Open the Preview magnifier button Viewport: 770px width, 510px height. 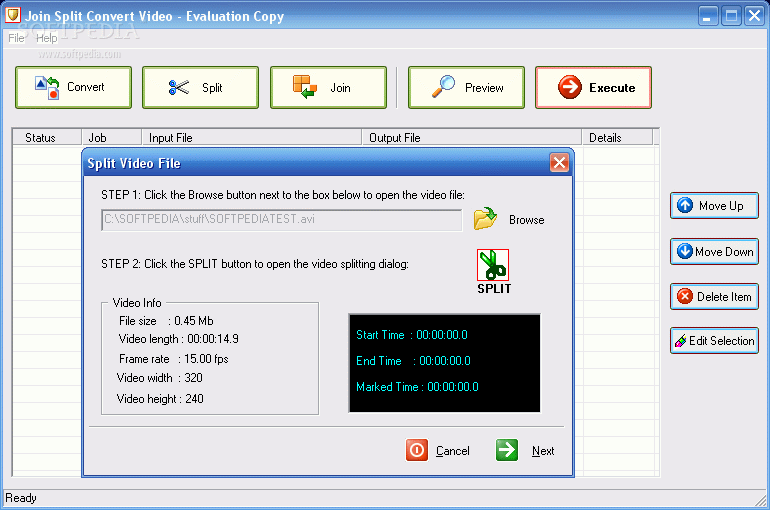coord(466,87)
